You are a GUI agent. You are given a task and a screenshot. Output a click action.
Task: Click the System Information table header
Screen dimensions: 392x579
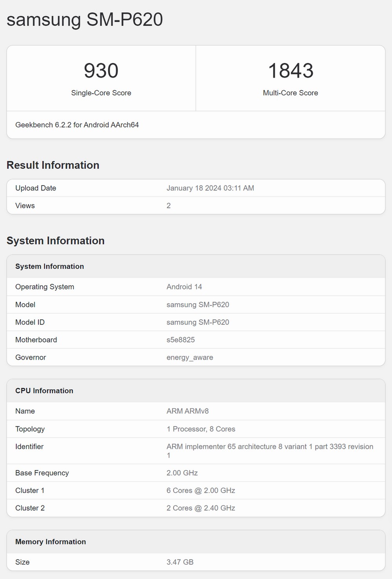coord(49,266)
